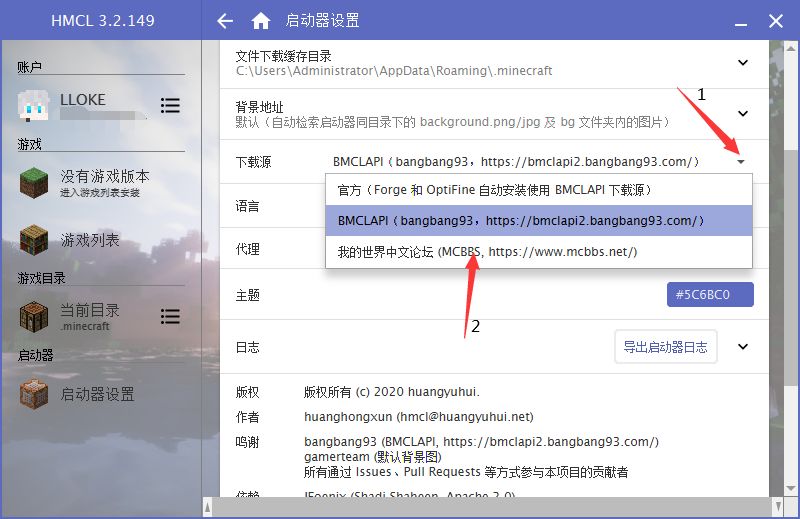
Task: Expand the 日志 section chevron
Action: [x=743, y=347]
